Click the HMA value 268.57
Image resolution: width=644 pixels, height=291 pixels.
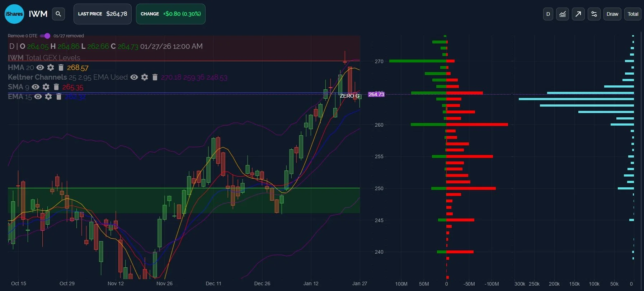click(x=77, y=67)
